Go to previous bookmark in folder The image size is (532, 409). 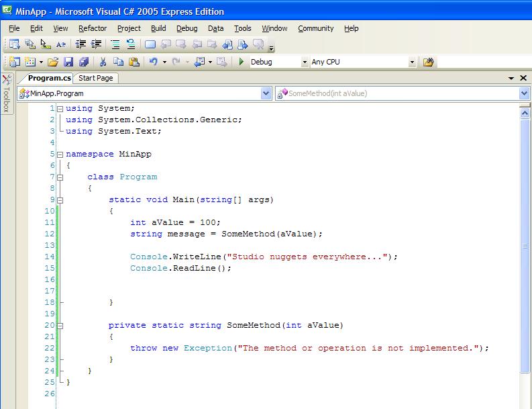[x=197, y=44]
